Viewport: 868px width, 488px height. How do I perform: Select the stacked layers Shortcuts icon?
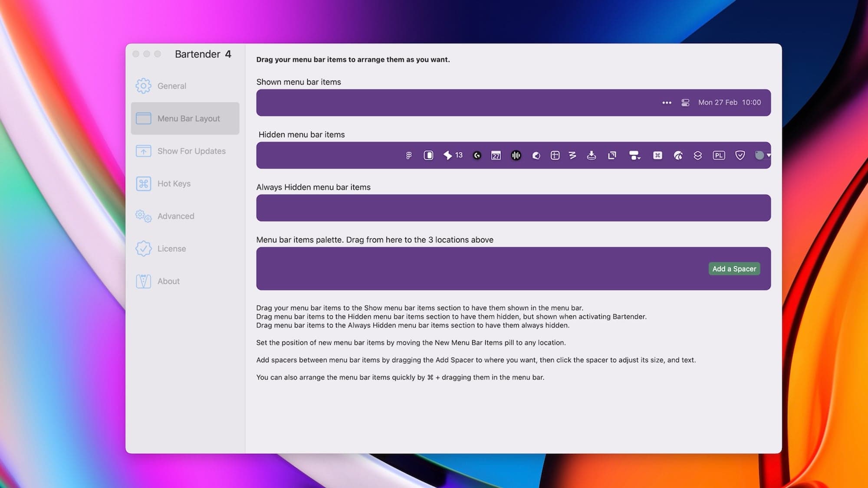click(x=698, y=155)
